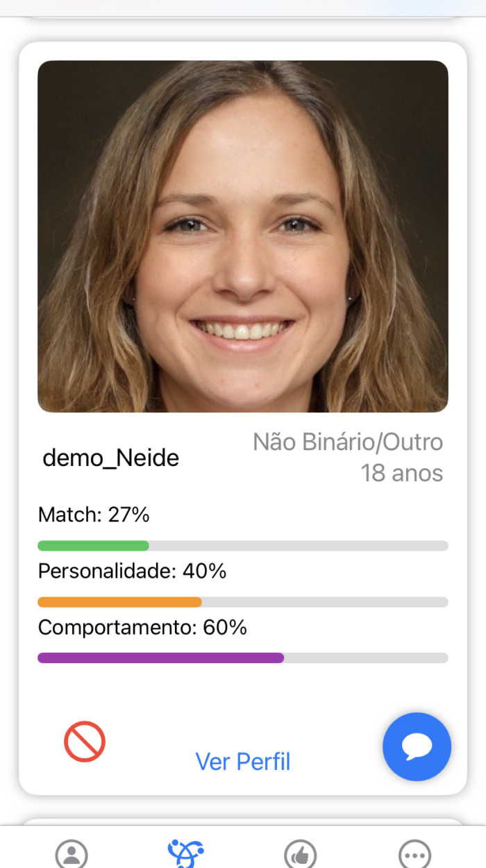Click the green Match progress bar
The width and height of the screenshot is (486, 868).
[93, 546]
